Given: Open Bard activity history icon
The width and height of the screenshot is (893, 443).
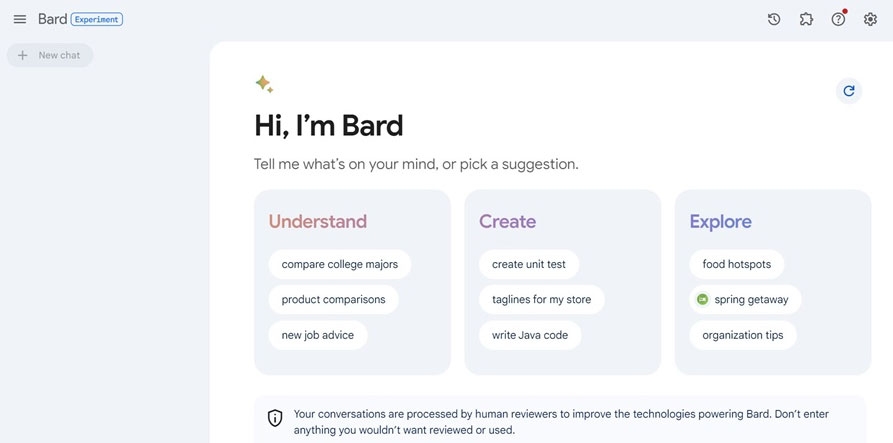Looking at the screenshot, I should [774, 19].
